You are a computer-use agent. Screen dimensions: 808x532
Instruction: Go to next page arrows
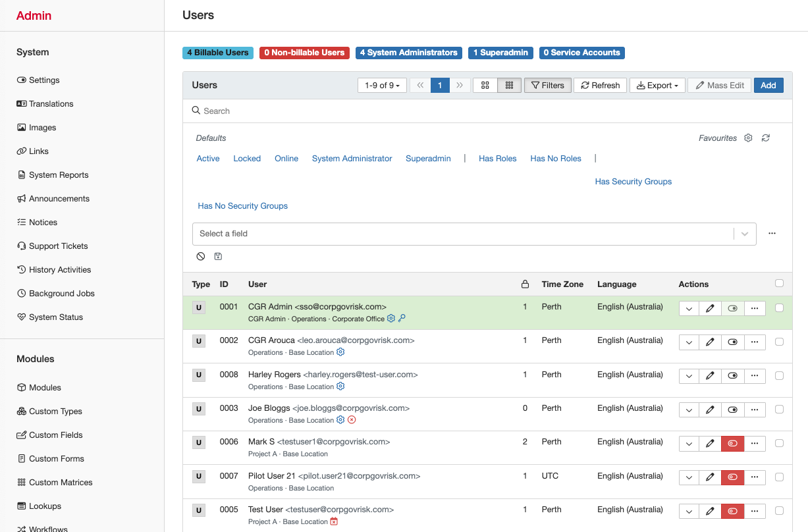[460, 86]
